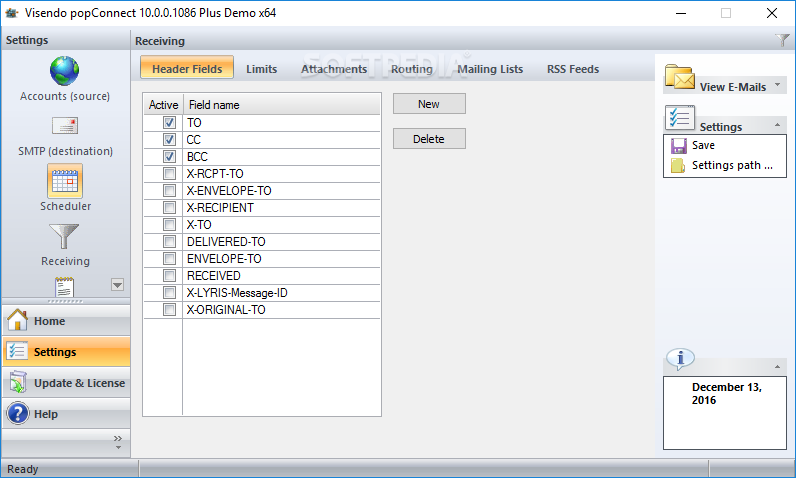Open the Scheduler calendar icon
This screenshot has height=478, width=796.
(65, 181)
